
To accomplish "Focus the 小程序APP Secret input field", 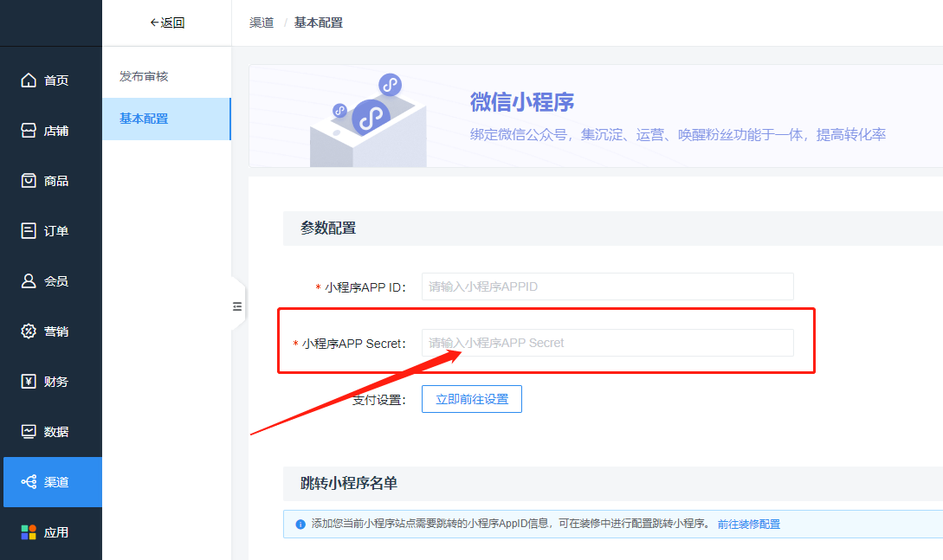I will [607, 343].
